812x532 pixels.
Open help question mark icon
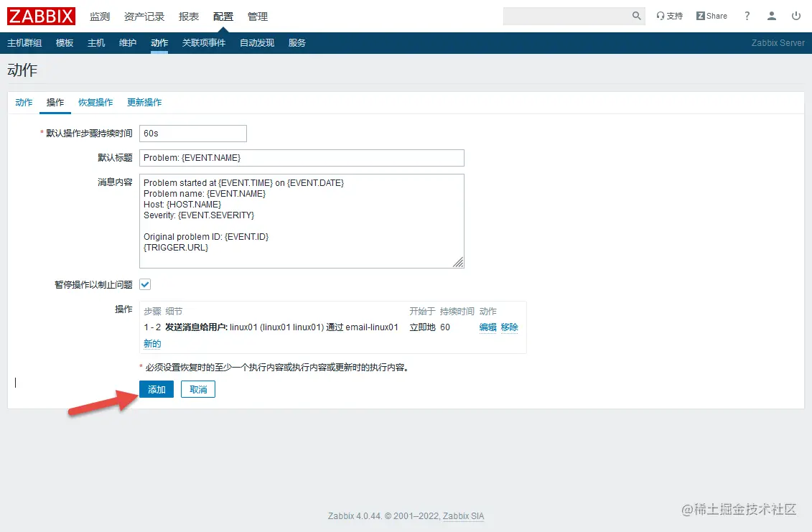click(747, 16)
